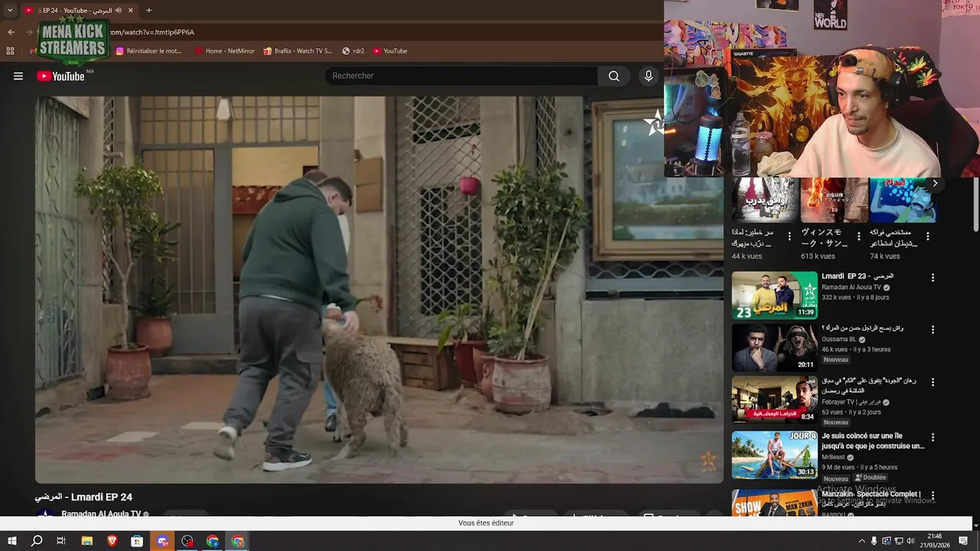
Task: Open Windows taskbar search
Action: (x=37, y=541)
